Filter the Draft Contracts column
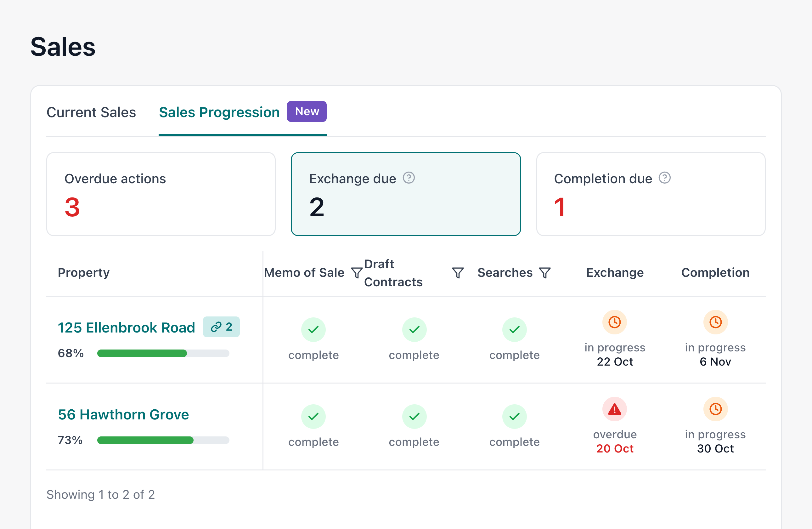812x529 pixels. (x=458, y=273)
